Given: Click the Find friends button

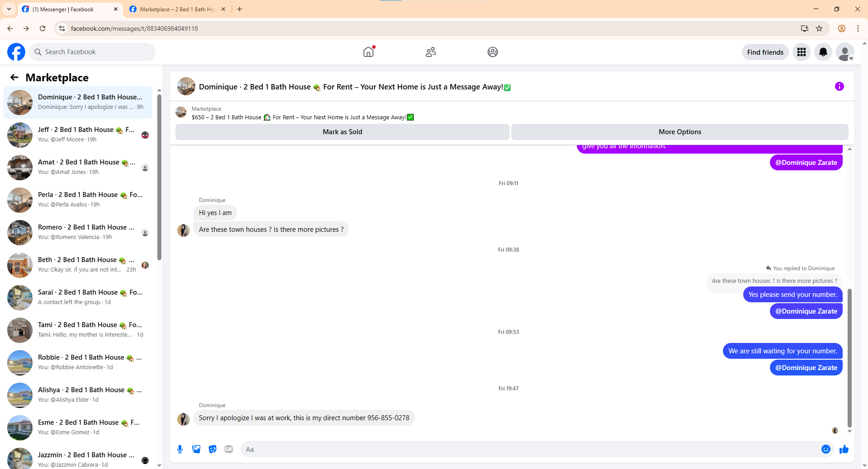Looking at the screenshot, I should click(765, 52).
